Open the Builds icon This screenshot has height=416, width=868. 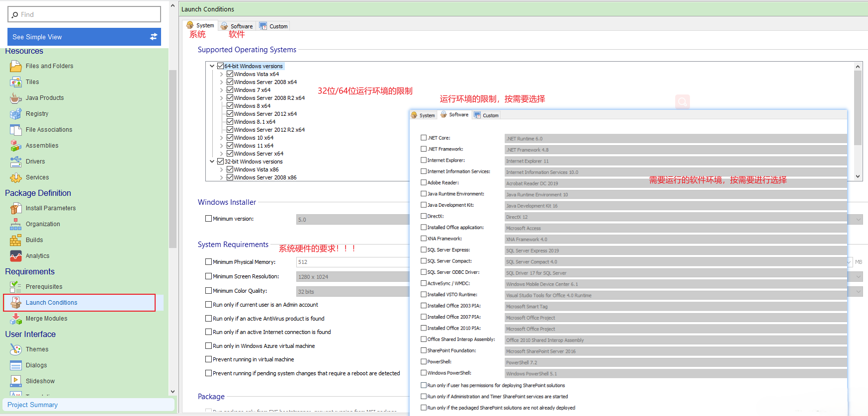click(x=16, y=240)
